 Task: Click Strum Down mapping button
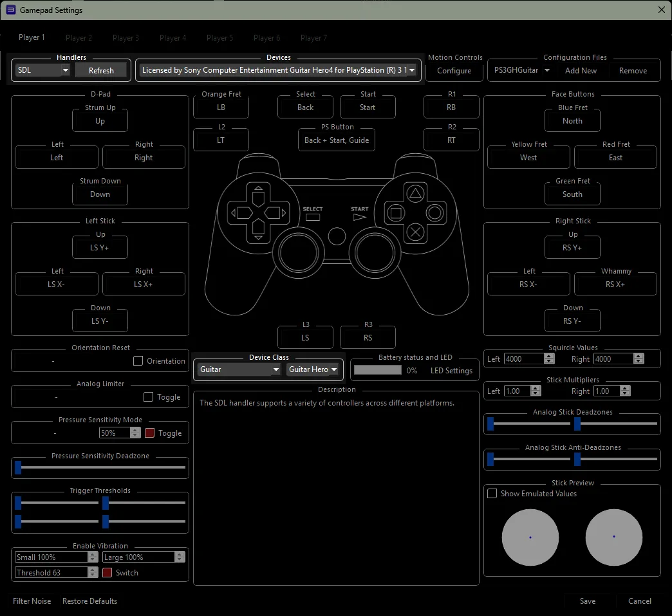(100, 194)
